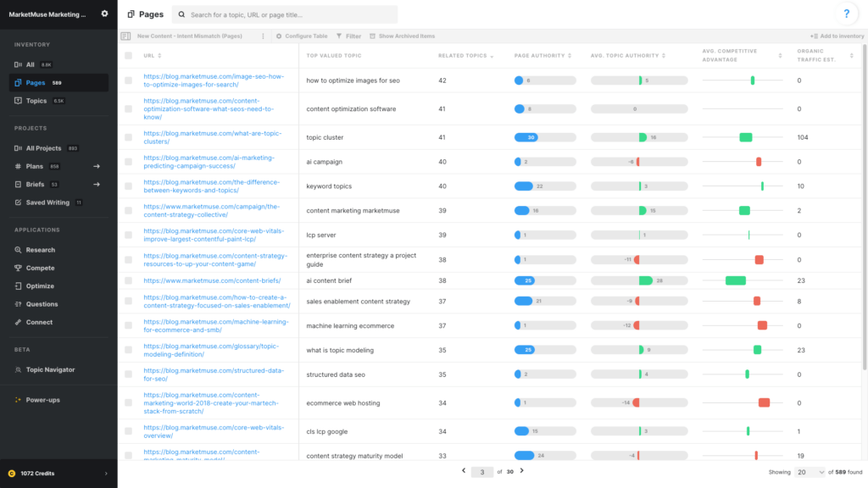Click the Questions icon
This screenshot has width=868, height=488.
pos(18,304)
